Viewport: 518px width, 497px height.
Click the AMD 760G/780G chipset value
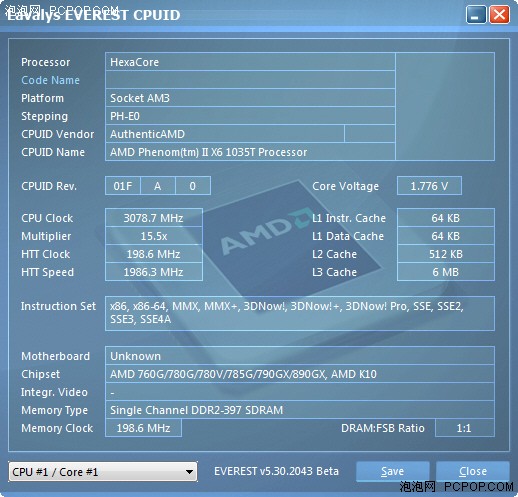click(x=300, y=374)
